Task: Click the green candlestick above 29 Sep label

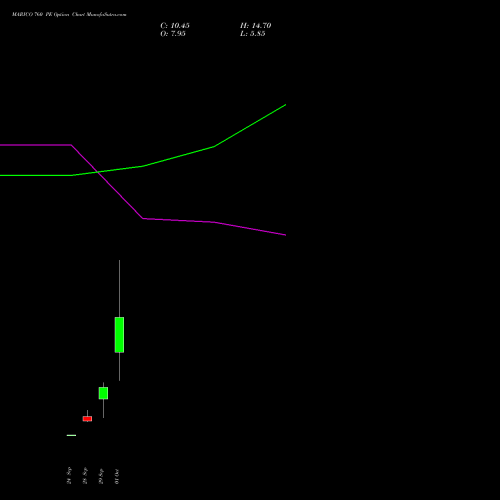Action: (x=103, y=393)
